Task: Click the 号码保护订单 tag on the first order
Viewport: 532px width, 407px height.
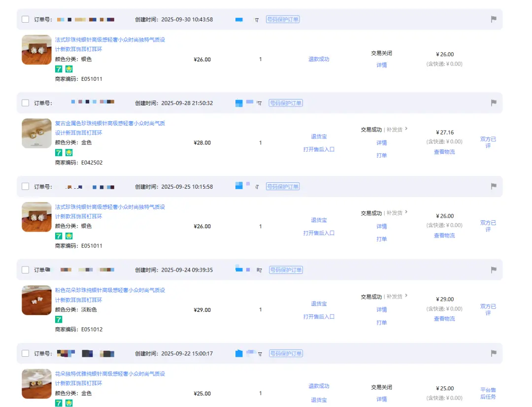Action: click(283, 19)
